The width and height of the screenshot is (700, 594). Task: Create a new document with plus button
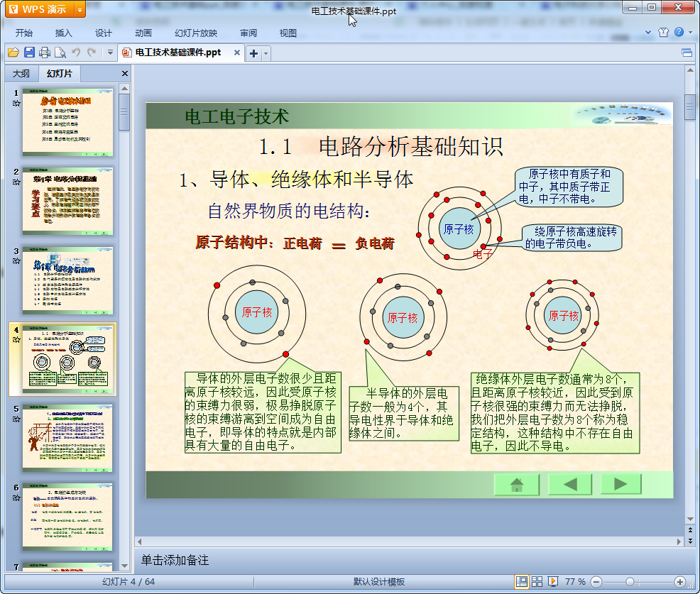pos(254,53)
